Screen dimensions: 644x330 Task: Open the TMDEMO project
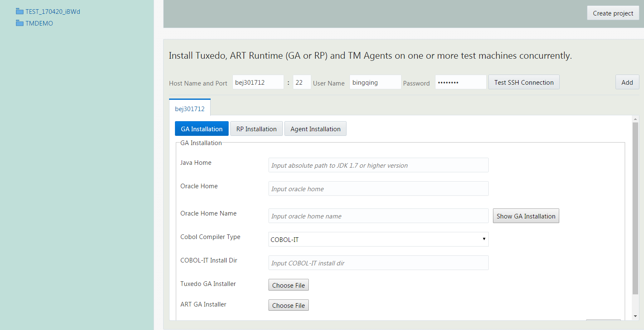[39, 23]
